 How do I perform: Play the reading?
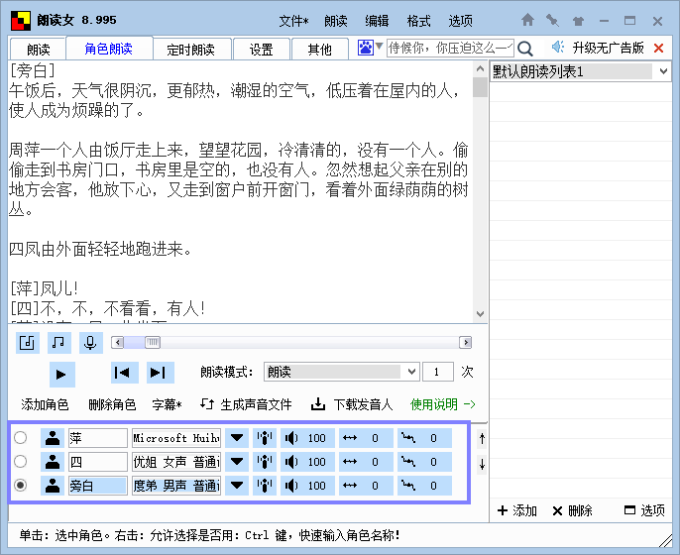62,374
